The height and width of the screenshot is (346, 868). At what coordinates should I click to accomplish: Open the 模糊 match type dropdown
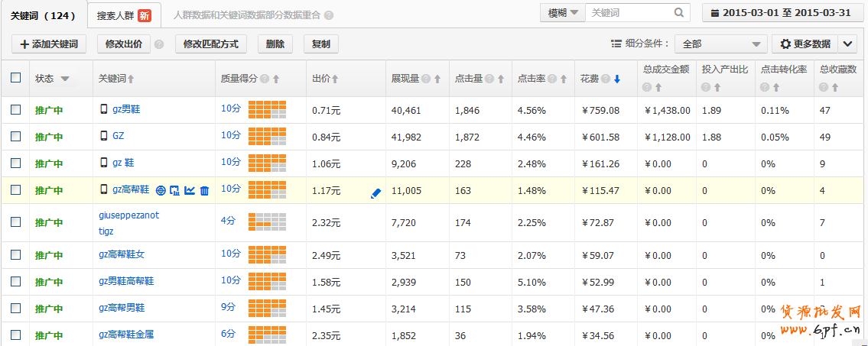(563, 13)
